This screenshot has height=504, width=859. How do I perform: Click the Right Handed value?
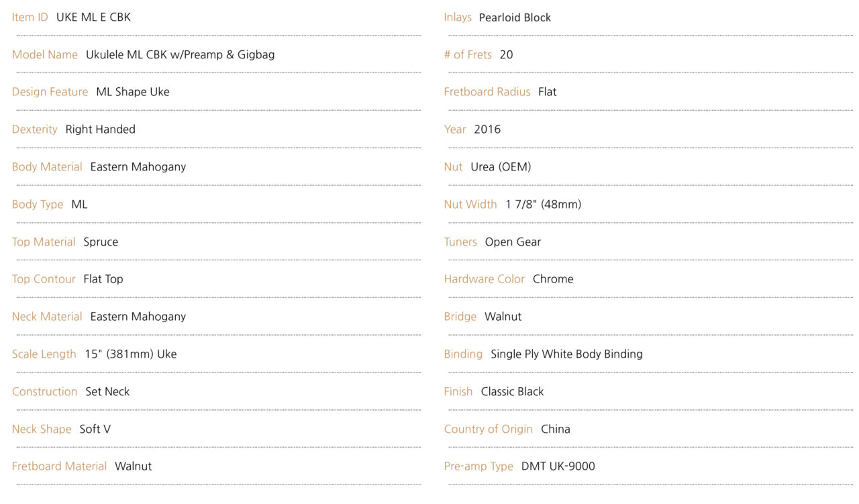coord(101,130)
